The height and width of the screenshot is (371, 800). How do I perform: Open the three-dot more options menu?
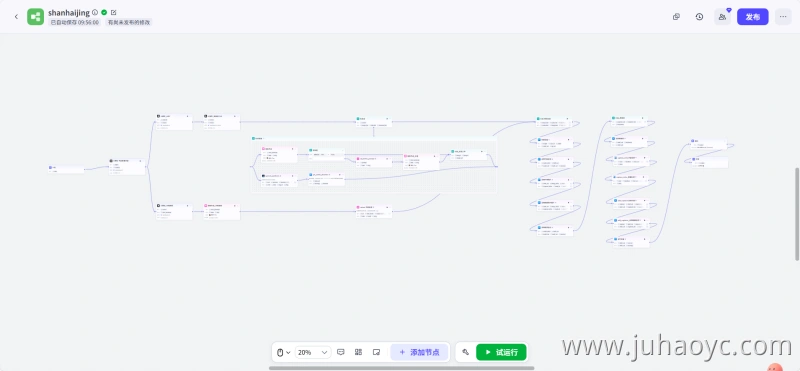click(x=783, y=17)
